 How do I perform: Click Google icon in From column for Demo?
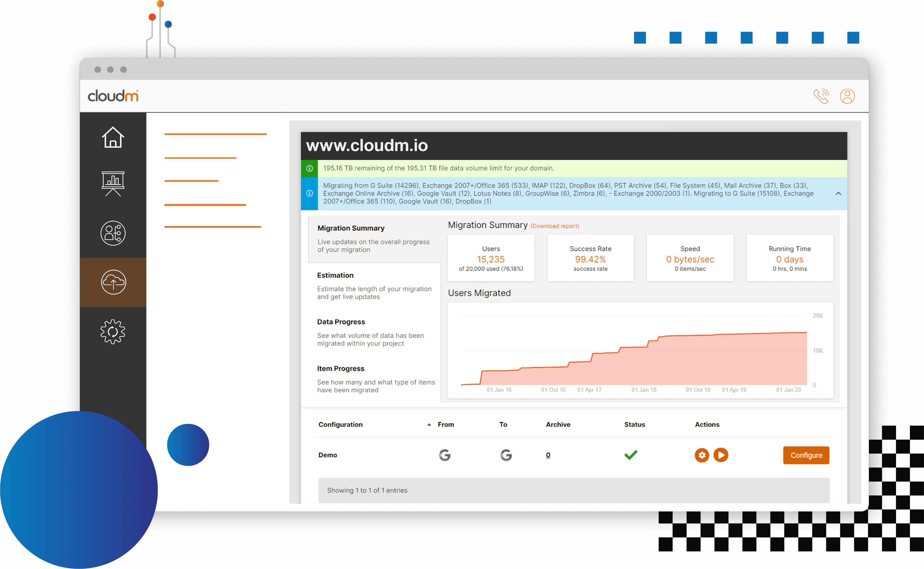pos(444,455)
